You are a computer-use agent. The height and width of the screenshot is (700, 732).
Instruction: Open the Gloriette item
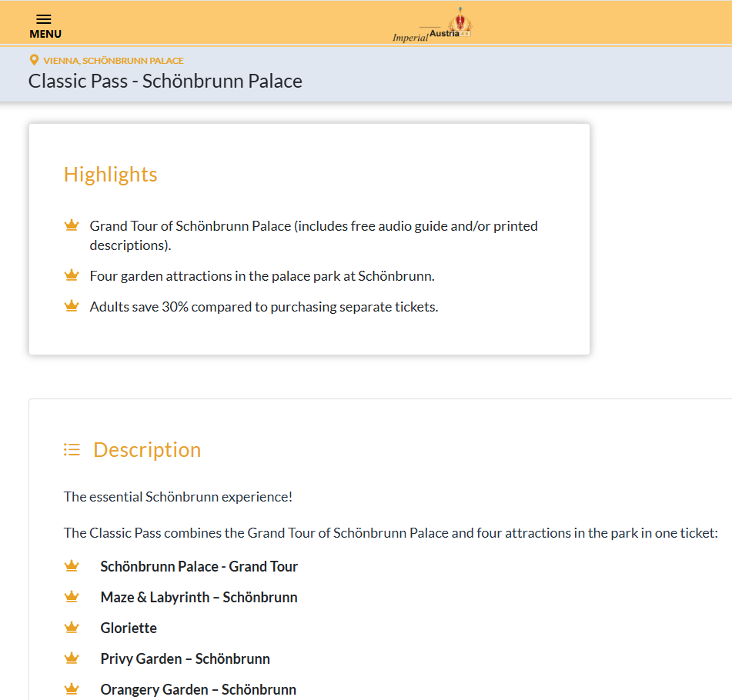129,628
